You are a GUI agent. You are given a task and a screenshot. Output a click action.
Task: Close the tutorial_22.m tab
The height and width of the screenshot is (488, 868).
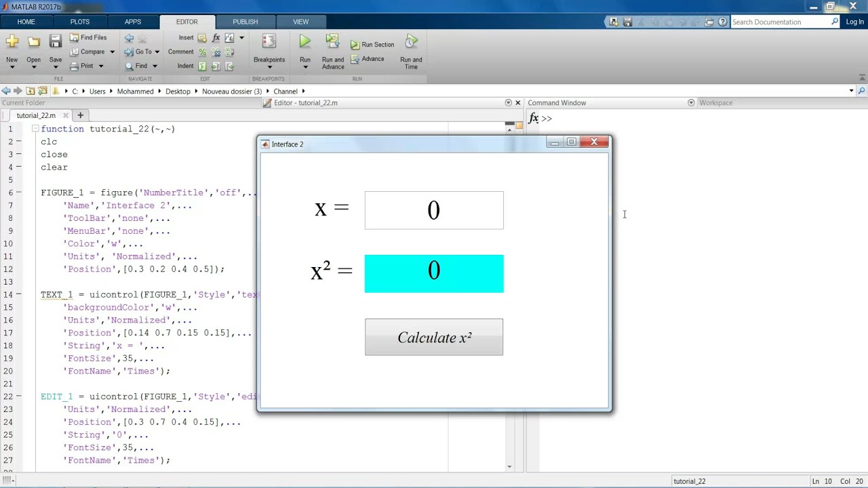point(66,115)
